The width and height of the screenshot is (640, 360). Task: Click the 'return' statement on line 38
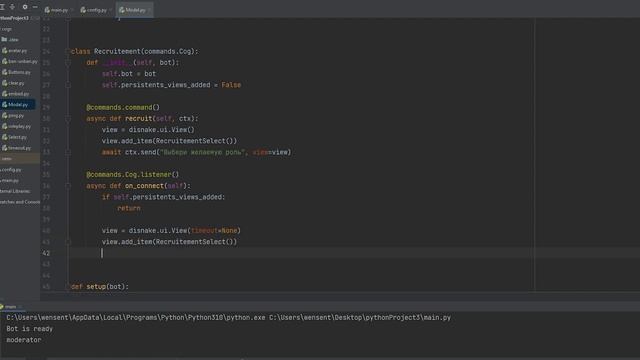pyautogui.click(x=129, y=208)
